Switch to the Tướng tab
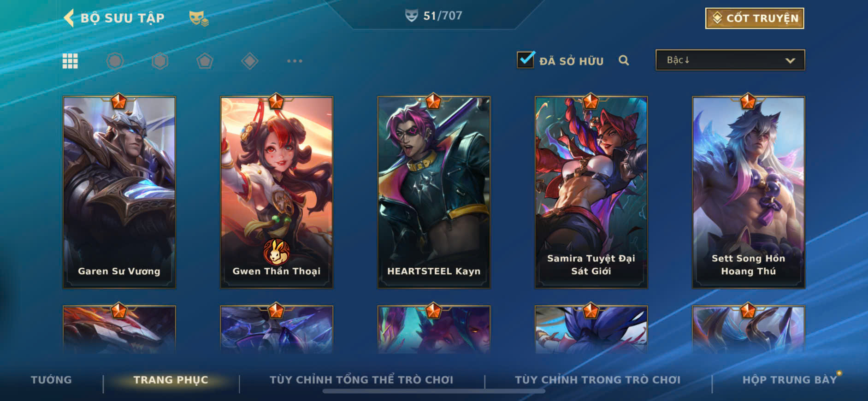 click(51, 380)
